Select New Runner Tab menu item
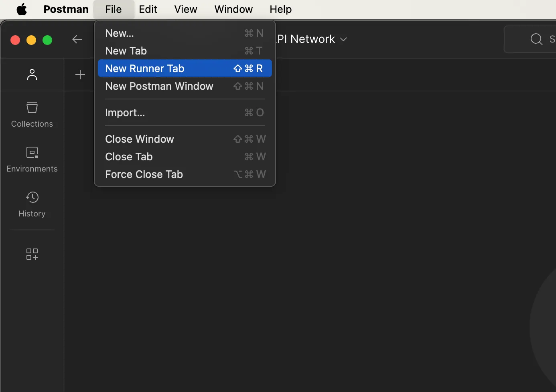 [185, 69]
